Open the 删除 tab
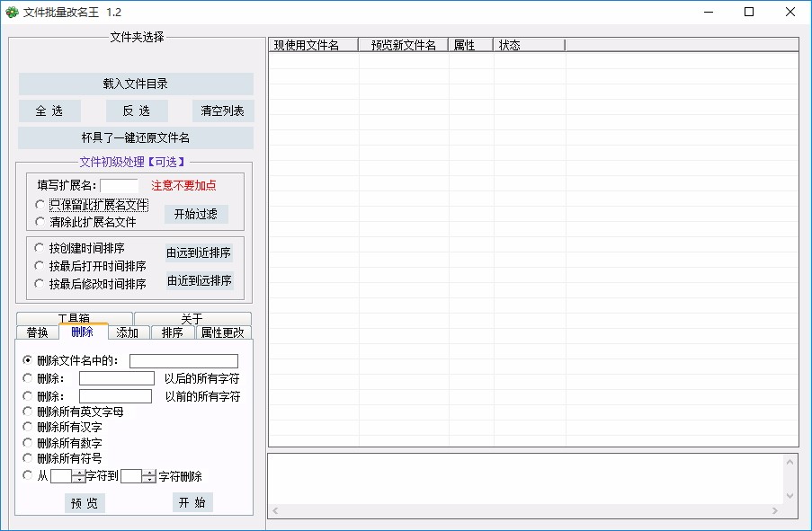Screen dimensions: 812x531 (83, 332)
